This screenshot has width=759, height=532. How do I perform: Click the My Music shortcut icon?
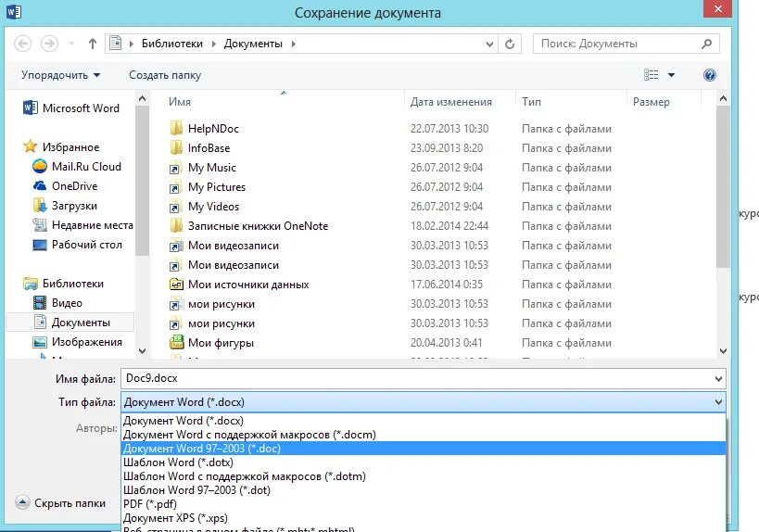pyautogui.click(x=175, y=168)
